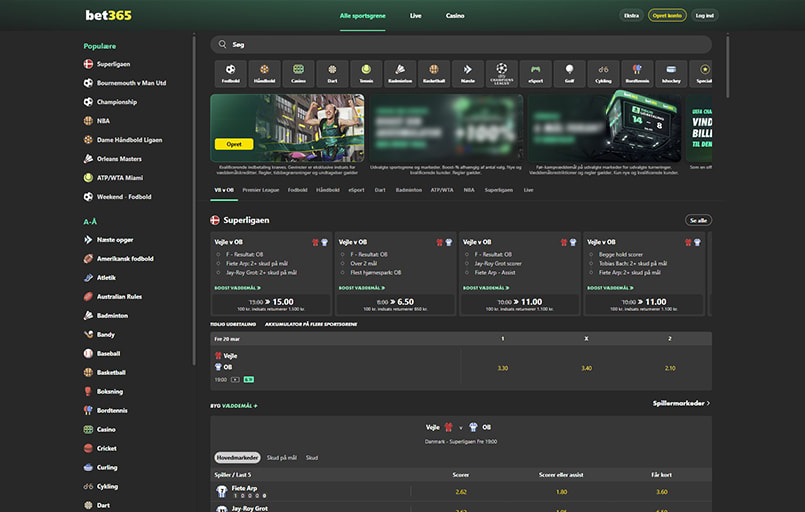Screen dimensions: 805x512
Task: Open the stadium scoreboard promo banner
Action: [x=604, y=128]
